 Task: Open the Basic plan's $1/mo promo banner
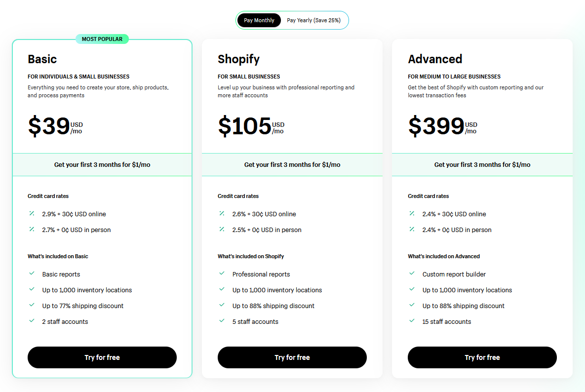click(102, 164)
